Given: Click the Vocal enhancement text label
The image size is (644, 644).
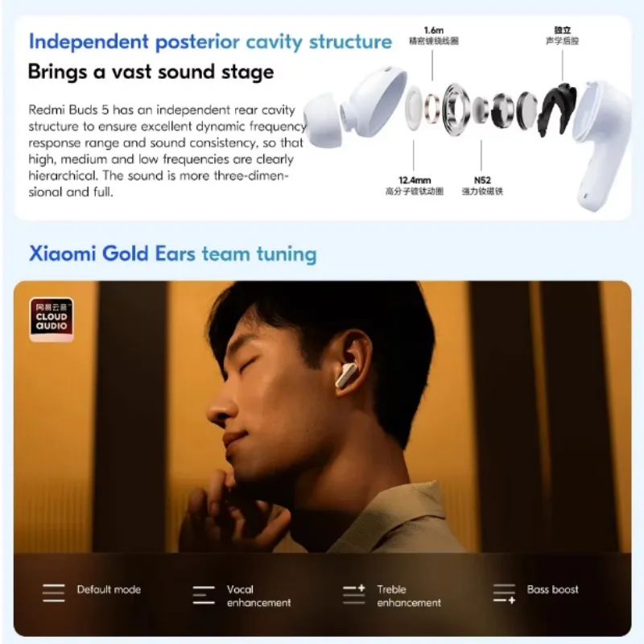Looking at the screenshot, I should pyautogui.click(x=258, y=596).
